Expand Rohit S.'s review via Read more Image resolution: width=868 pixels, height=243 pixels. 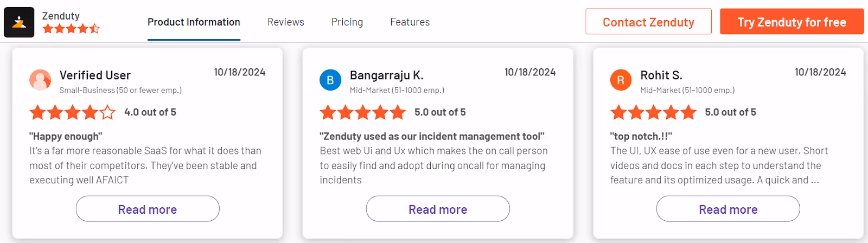(x=728, y=209)
